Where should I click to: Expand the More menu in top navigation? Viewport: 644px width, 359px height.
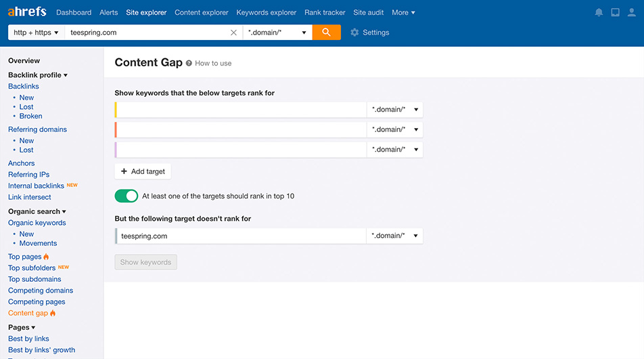point(403,12)
